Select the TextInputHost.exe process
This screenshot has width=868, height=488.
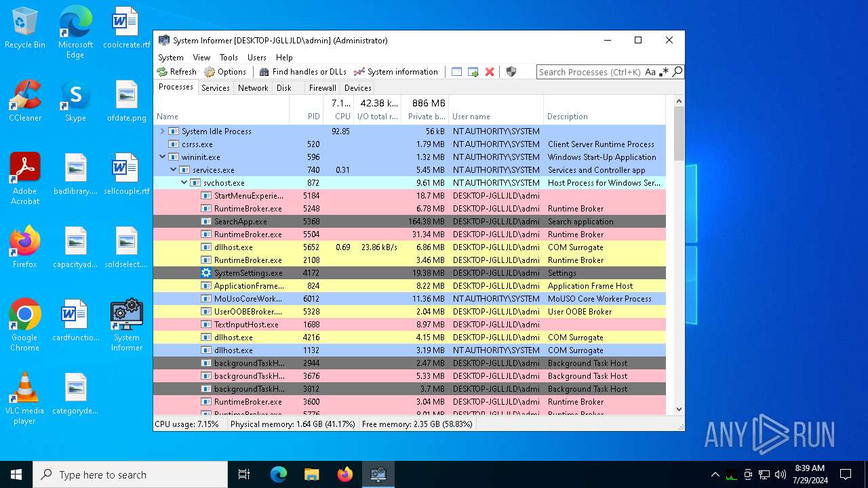tap(410, 325)
